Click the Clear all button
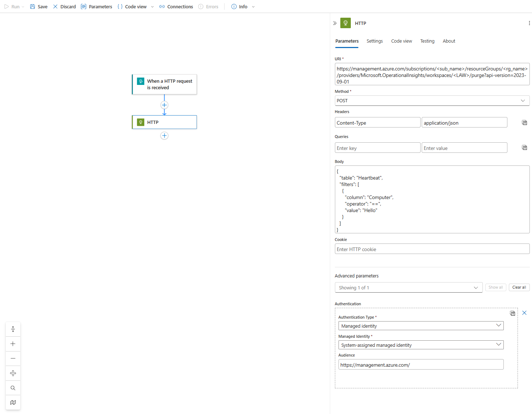 [x=519, y=287]
